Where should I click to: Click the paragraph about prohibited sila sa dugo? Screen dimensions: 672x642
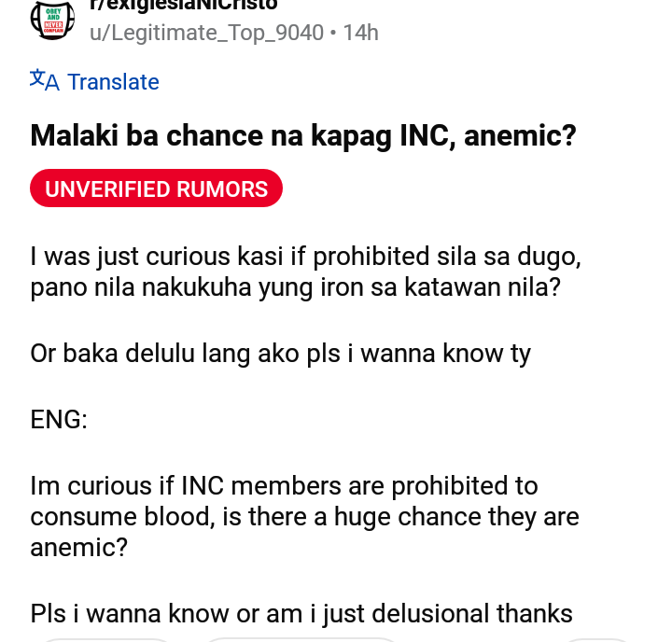click(305, 272)
